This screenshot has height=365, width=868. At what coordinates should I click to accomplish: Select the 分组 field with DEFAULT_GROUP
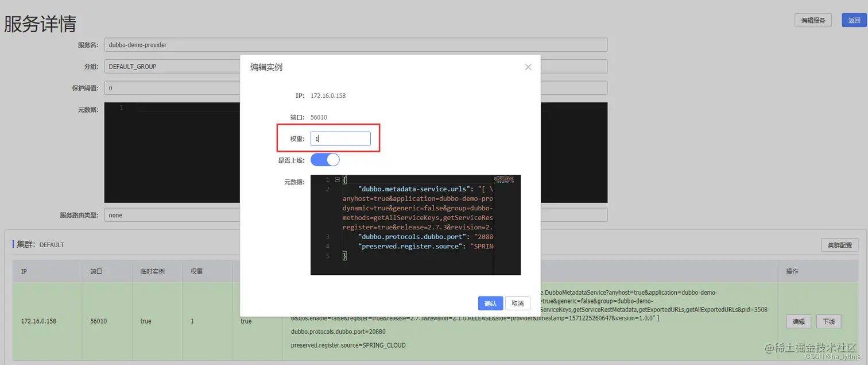point(172,66)
